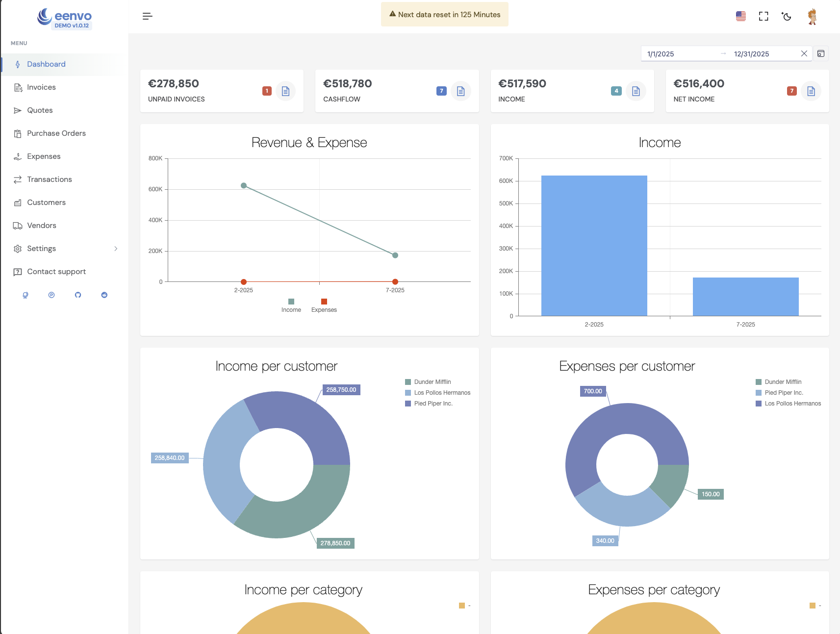Open the GitHub link icon

78,295
